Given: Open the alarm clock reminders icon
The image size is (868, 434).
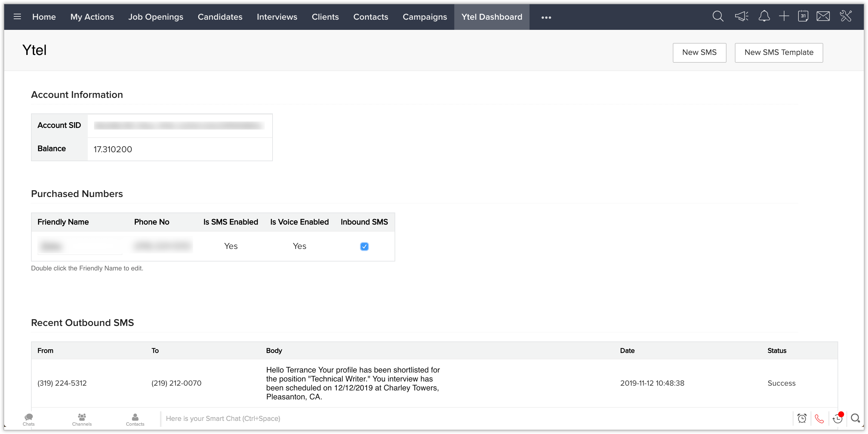Looking at the screenshot, I should (802, 418).
